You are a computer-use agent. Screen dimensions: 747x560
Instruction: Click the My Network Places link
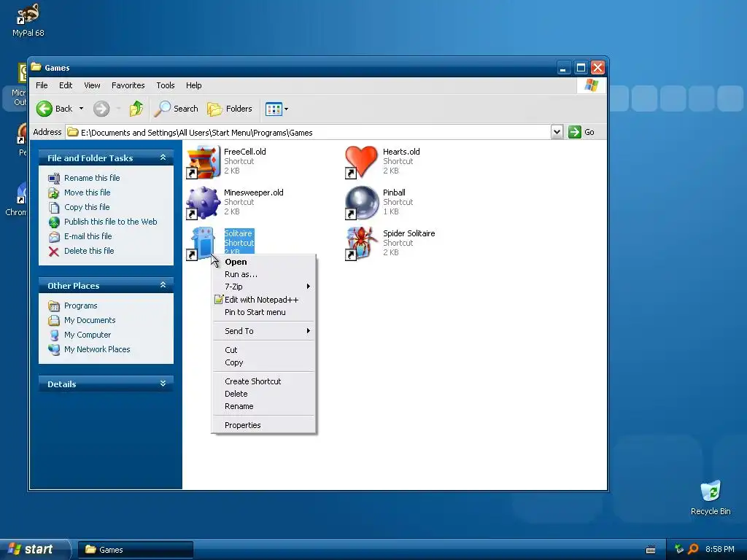pyautogui.click(x=97, y=349)
